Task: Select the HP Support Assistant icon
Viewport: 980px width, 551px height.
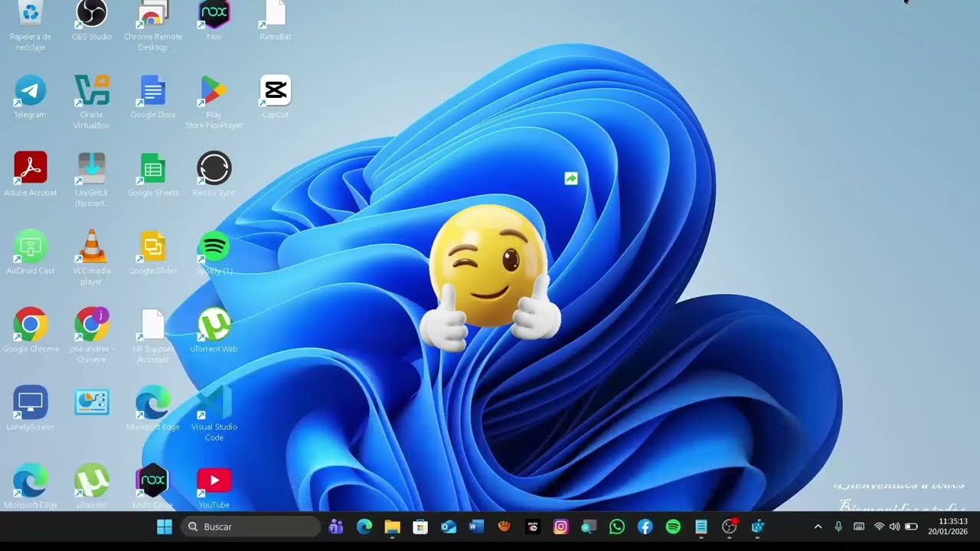Action: (x=152, y=324)
